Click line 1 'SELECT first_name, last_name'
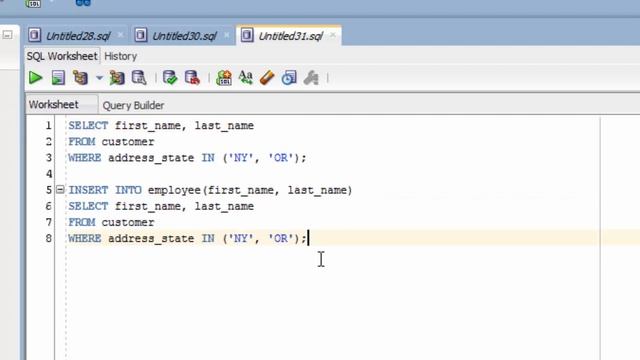 (161, 126)
